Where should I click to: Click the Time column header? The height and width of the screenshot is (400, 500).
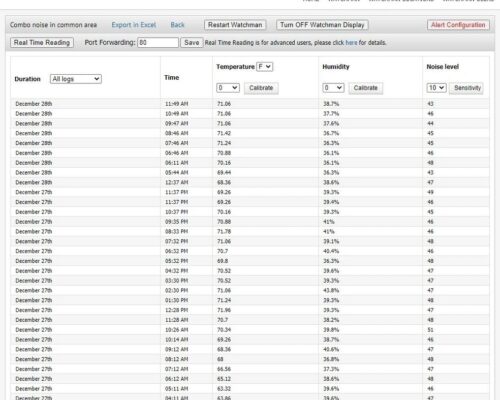click(172, 78)
